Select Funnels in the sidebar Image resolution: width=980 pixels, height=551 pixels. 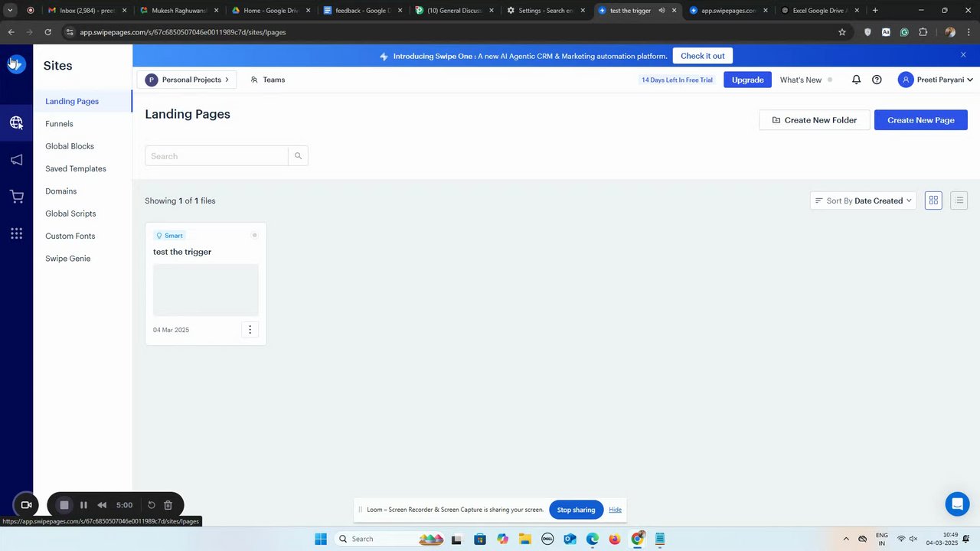coord(59,124)
